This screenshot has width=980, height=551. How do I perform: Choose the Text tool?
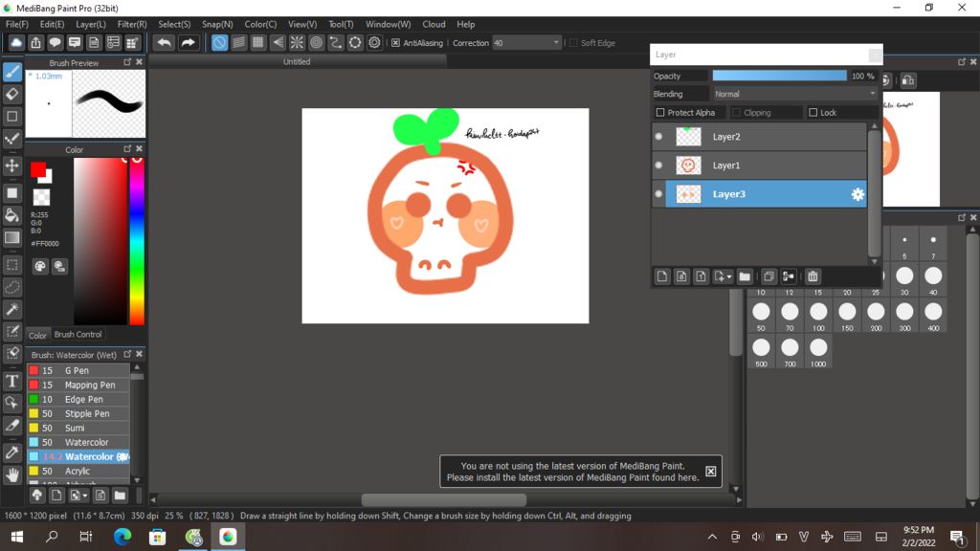pos(11,381)
